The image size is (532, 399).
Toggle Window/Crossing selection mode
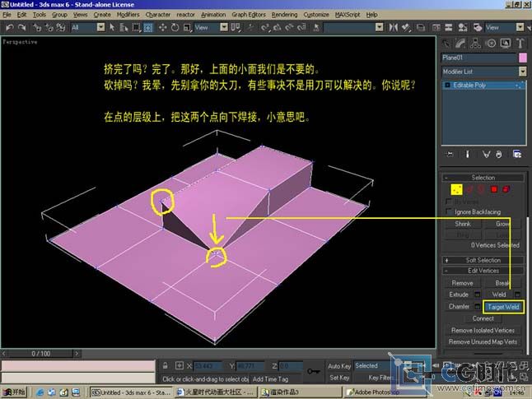pos(148,27)
